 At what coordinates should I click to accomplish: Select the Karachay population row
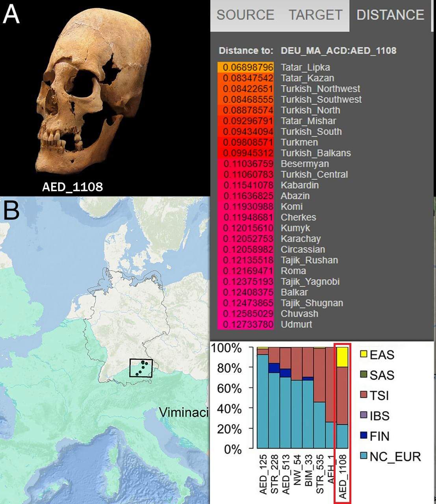click(269, 239)
